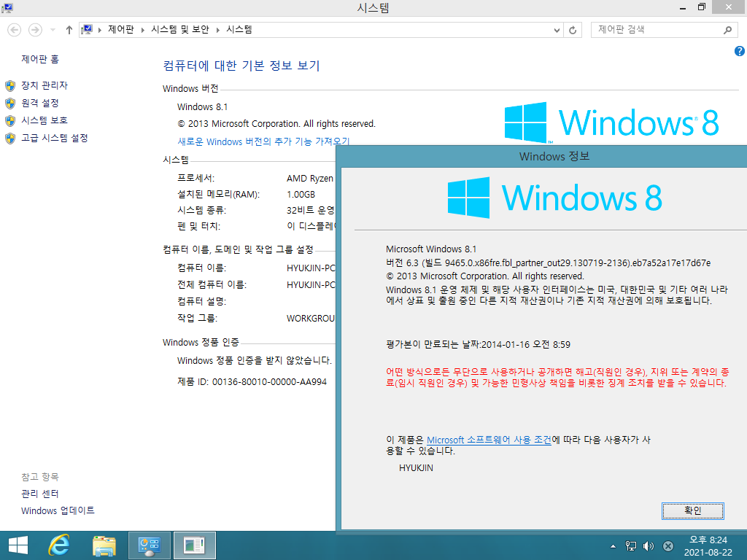Open 시스템 보호 link

coord(44,120)
